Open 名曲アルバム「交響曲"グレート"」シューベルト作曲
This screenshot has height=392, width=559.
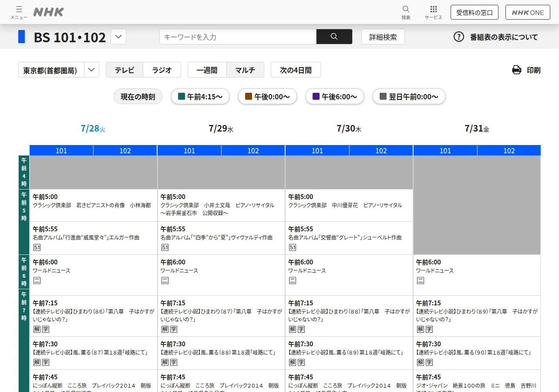tap(345, 238)
